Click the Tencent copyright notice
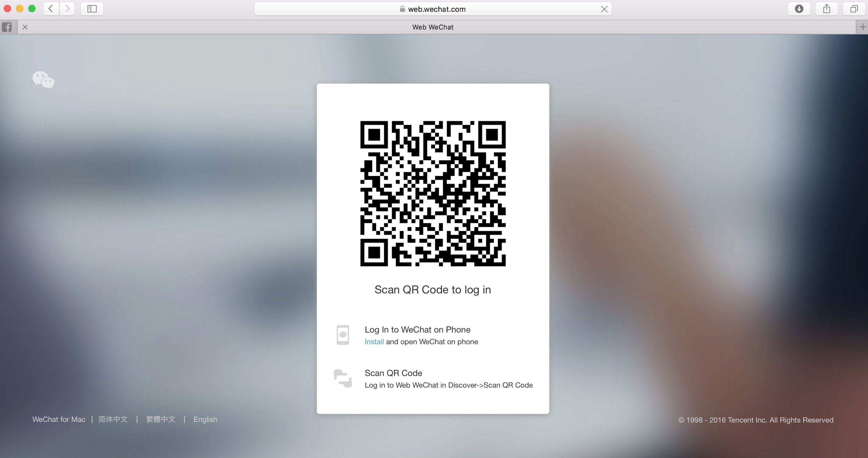 756,420
